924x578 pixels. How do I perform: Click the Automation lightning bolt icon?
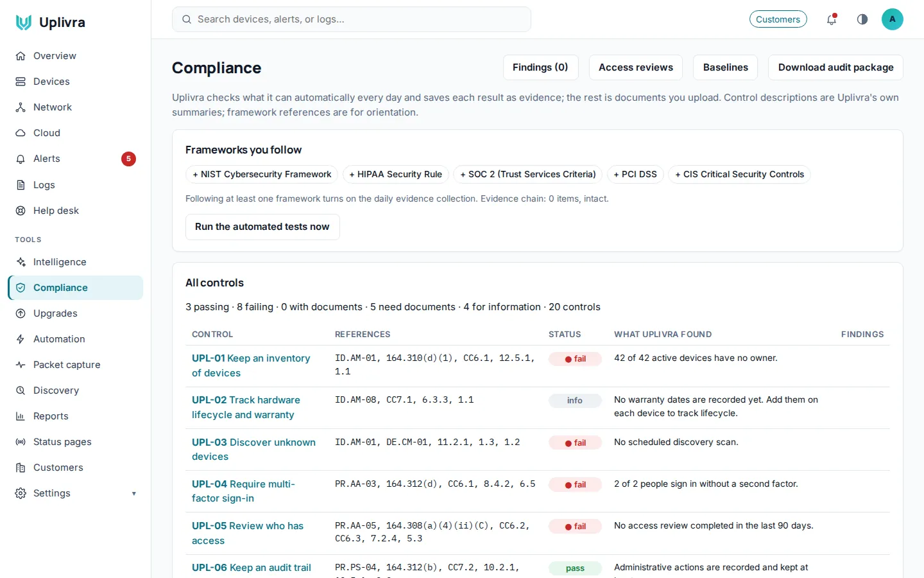point(21,339)
